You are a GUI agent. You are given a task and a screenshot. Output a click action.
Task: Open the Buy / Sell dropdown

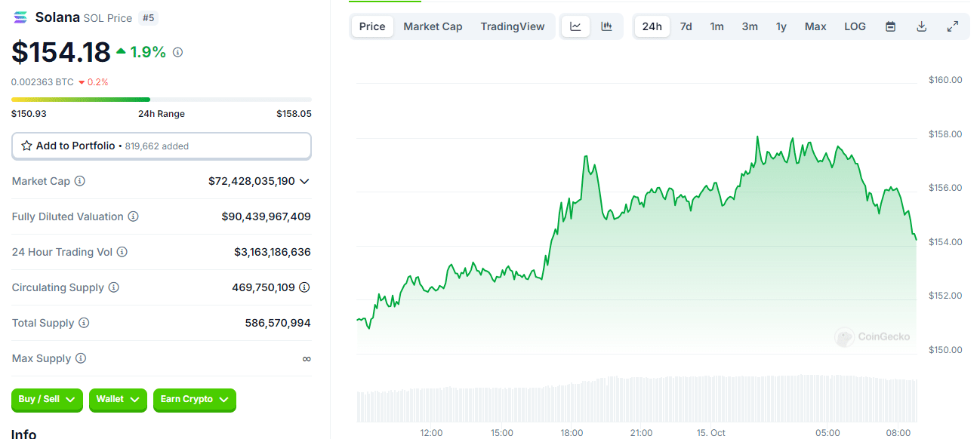47,400
